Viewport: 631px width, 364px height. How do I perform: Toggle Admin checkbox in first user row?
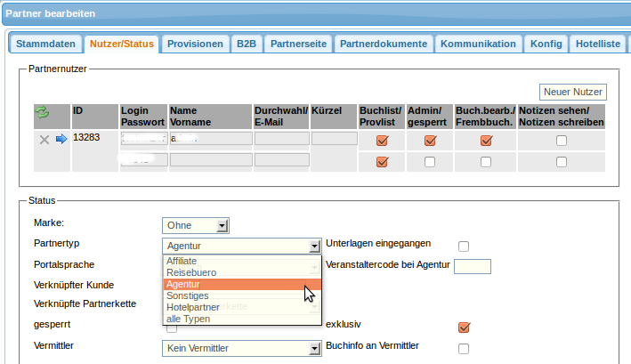point(430,140)
